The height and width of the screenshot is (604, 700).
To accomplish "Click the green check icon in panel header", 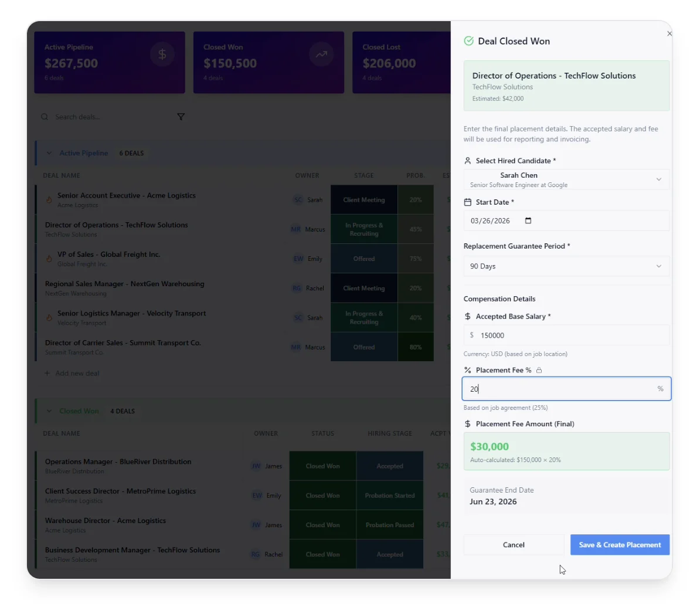I will point(468,41).
